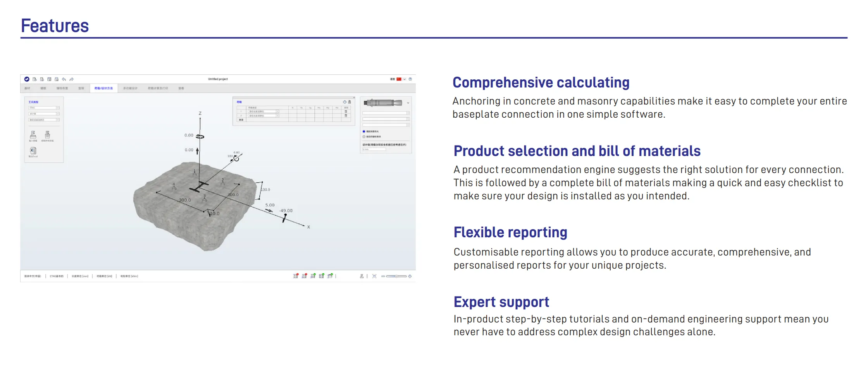Viewport: 868px width, 367px height.
Task: Click the 荷载单位 [kN] status entry
Action: click(104, 276)
